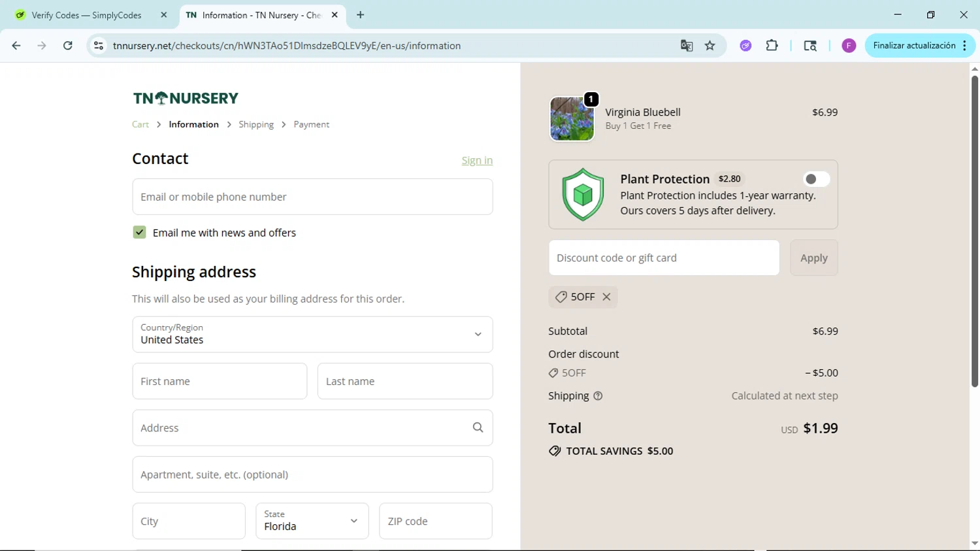
Task: Click the browser address bar URL
Action: tap(287, 46)
